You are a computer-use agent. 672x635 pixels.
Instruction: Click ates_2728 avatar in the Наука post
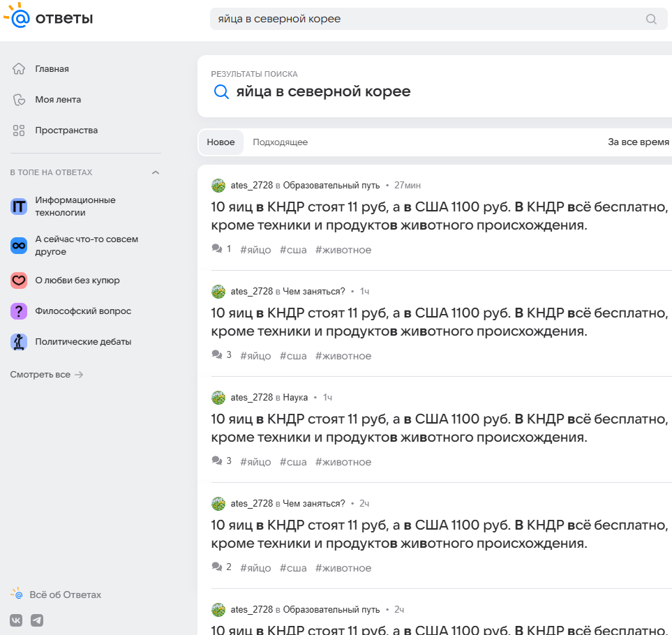pos(218,398)
